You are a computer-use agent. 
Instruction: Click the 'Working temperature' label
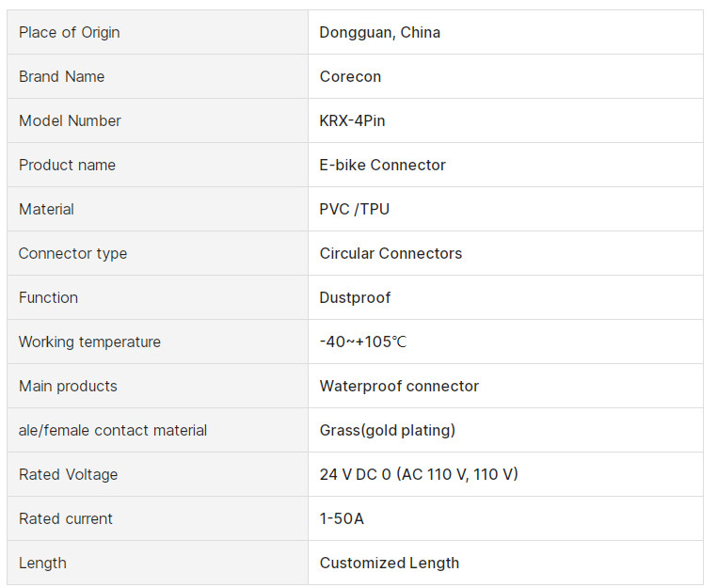[89, 342]
